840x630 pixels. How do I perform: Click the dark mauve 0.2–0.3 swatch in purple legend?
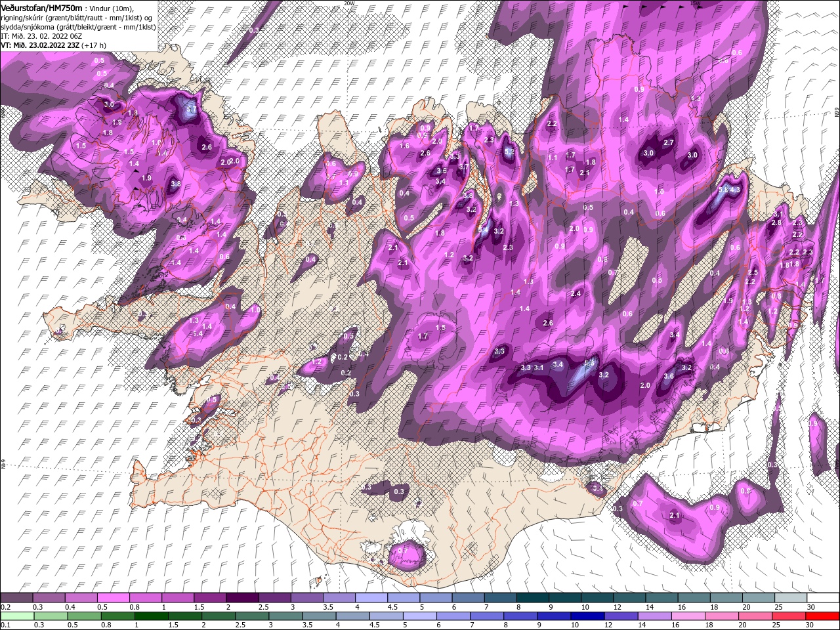[x=16, y=598]
